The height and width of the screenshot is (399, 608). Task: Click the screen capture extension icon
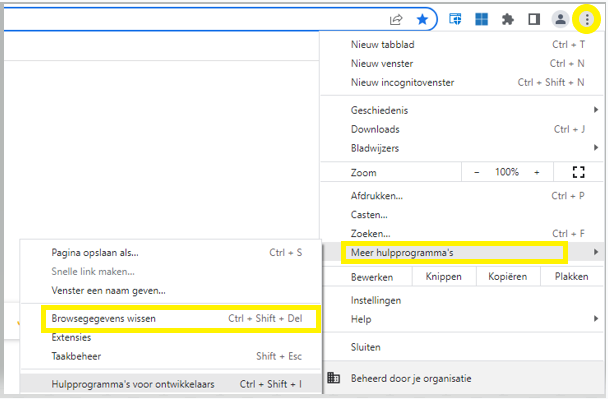click(x=455, y=19)
